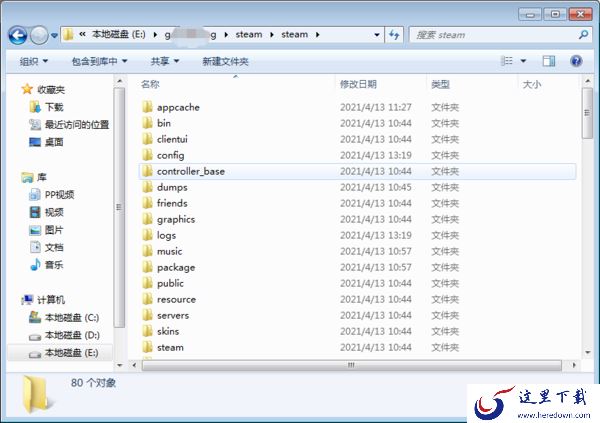Image resolution: width=600 pixels, height=423 pixels.
Task: Select the resource folder icon
Action: click(x=147, y=299)
